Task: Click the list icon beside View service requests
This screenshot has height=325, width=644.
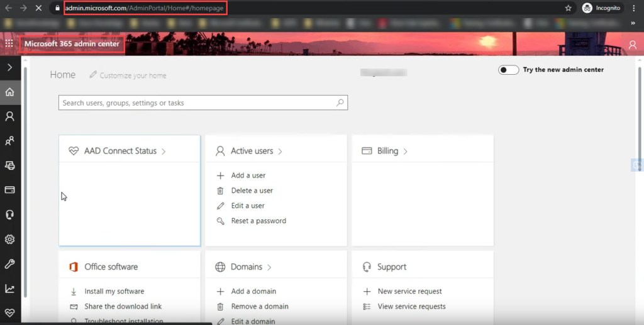Action: coord(367,307)
